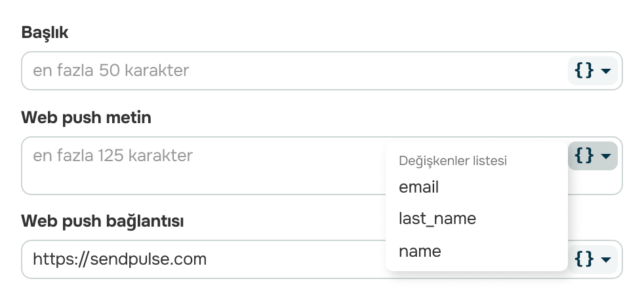Open the Web push bağlantısı variables dropdown arrow
Image resolution: width=644 pixels, height=300 pixels.
point(606,259)
